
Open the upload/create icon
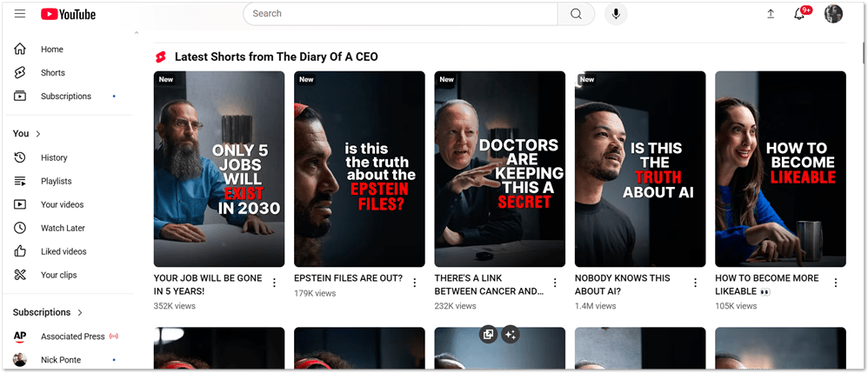click(x=771, y=15)
